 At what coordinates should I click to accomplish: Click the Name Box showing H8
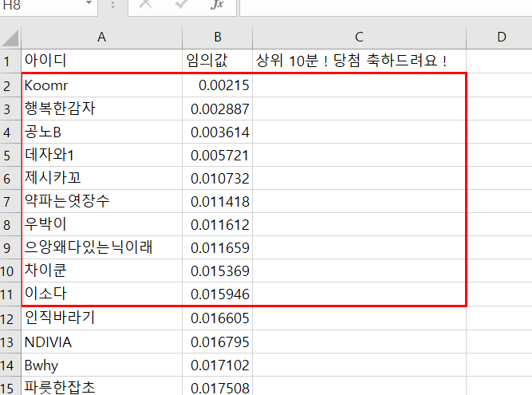click(40, 5)
